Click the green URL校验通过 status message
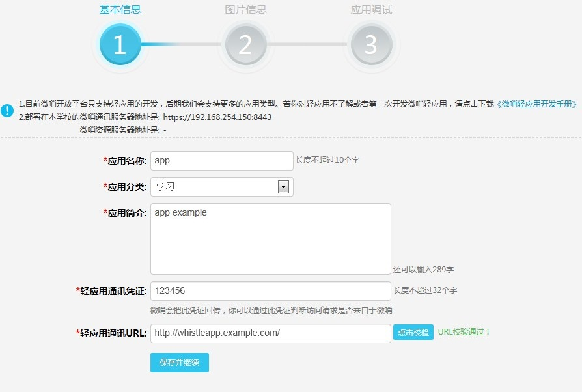The image size is (582, 392). click(464, 332)
